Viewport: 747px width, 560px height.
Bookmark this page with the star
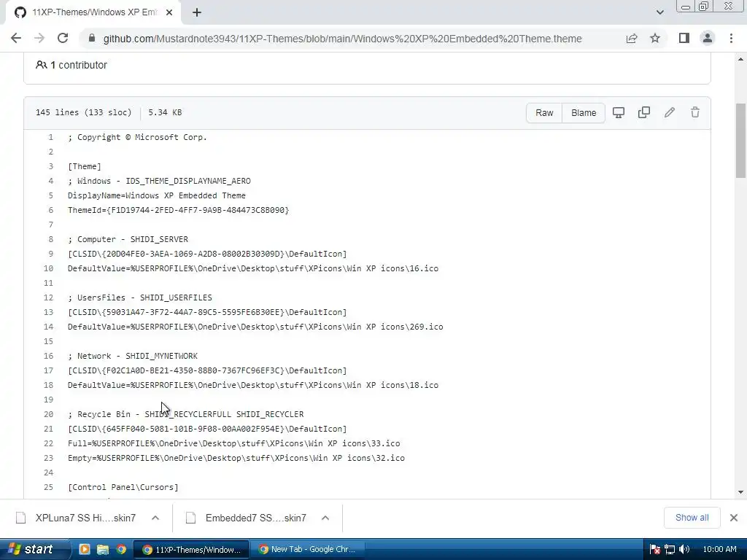[655, 38]
